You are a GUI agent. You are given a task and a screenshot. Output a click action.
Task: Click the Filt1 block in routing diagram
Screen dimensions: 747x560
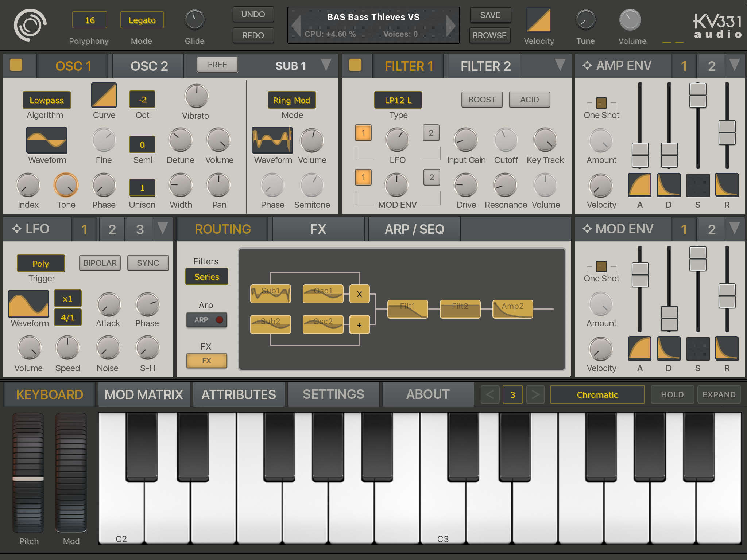click(x=407, y=309)
